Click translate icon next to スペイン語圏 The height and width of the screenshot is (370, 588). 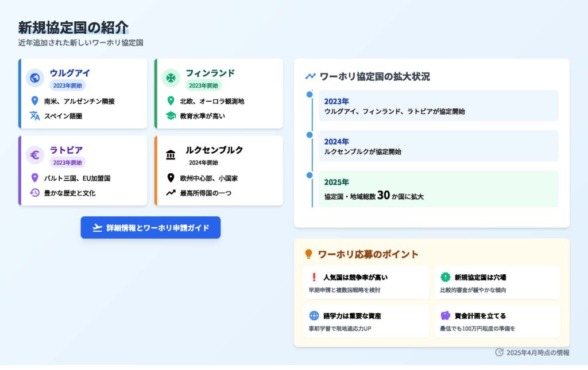click(35, 116)
